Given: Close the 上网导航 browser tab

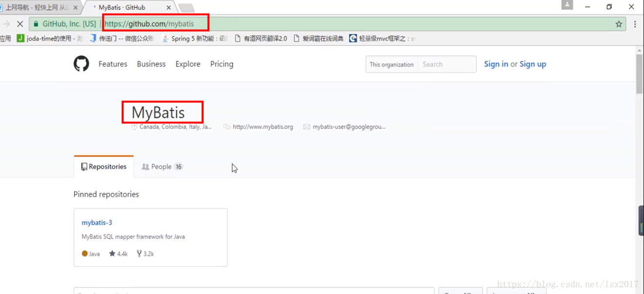Looking at the screenshot, I should pos(76,8).
